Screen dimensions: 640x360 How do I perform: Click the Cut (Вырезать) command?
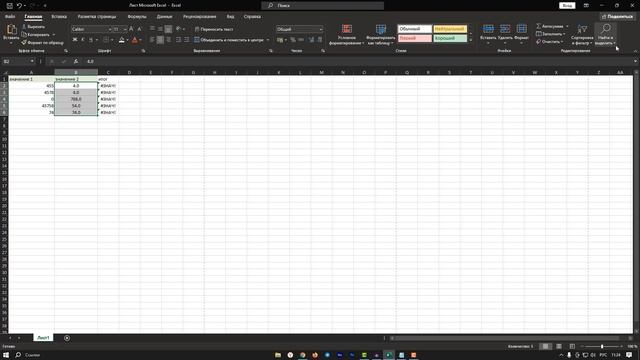pos(33,27)
